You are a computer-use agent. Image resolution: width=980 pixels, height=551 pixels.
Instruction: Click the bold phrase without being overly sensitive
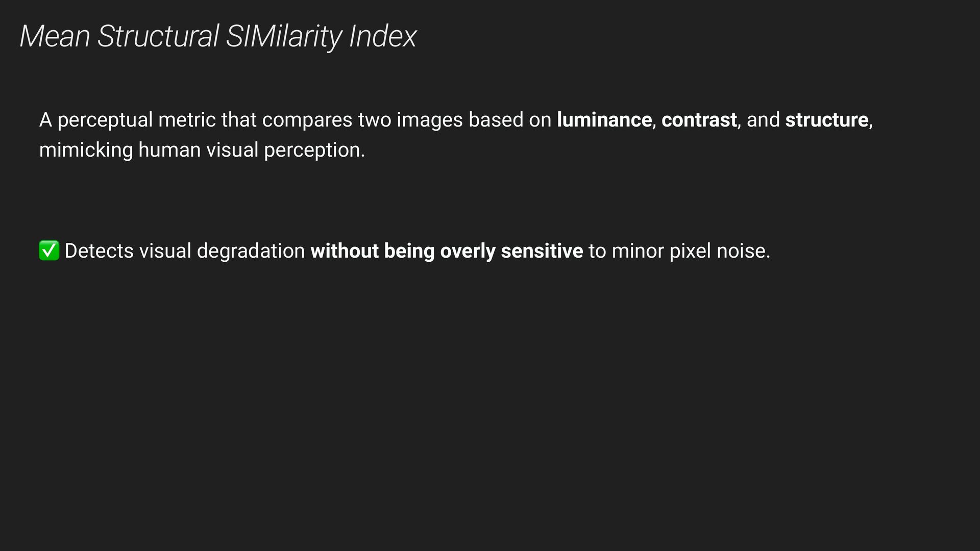point(447,251)
